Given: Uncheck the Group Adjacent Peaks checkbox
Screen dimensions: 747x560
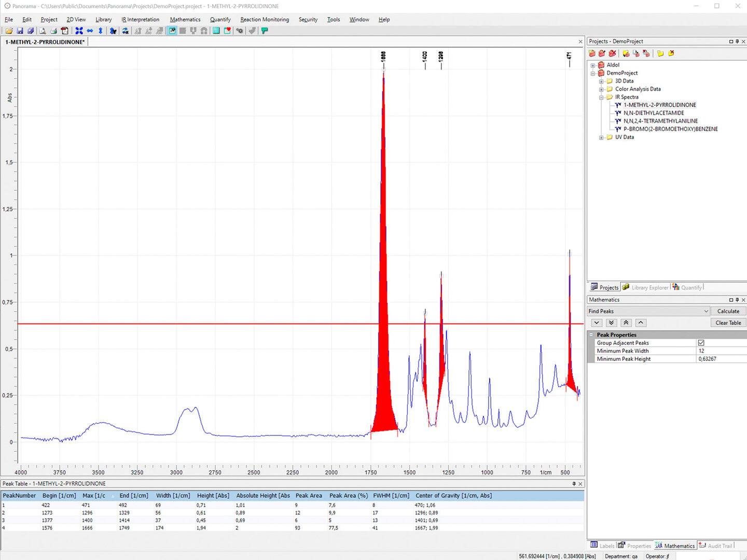Looking at the screenshot, I should (x=701, y=343).
